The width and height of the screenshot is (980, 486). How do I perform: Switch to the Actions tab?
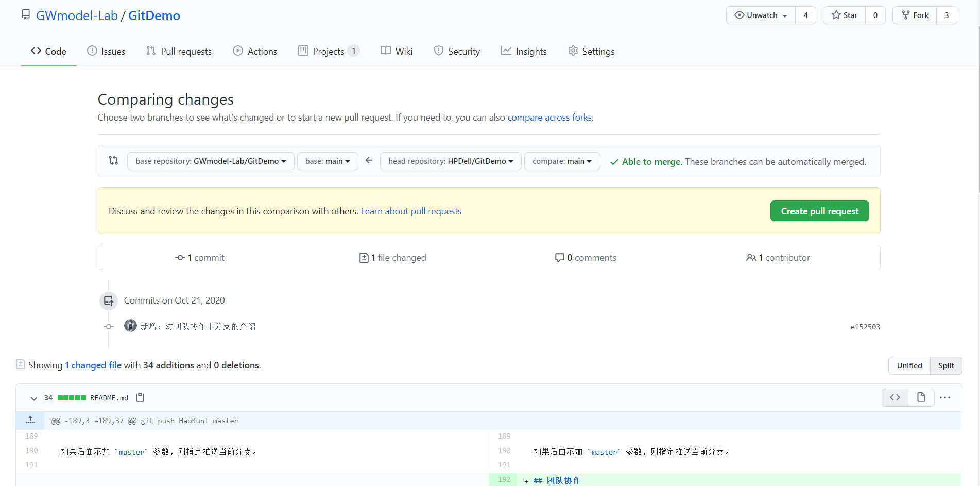tap(255, 51)
